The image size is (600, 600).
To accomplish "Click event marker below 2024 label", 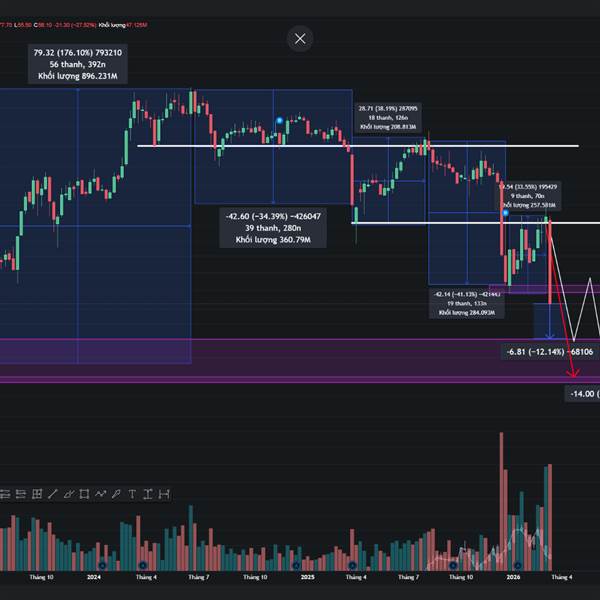I will click(x=102, y=565).
